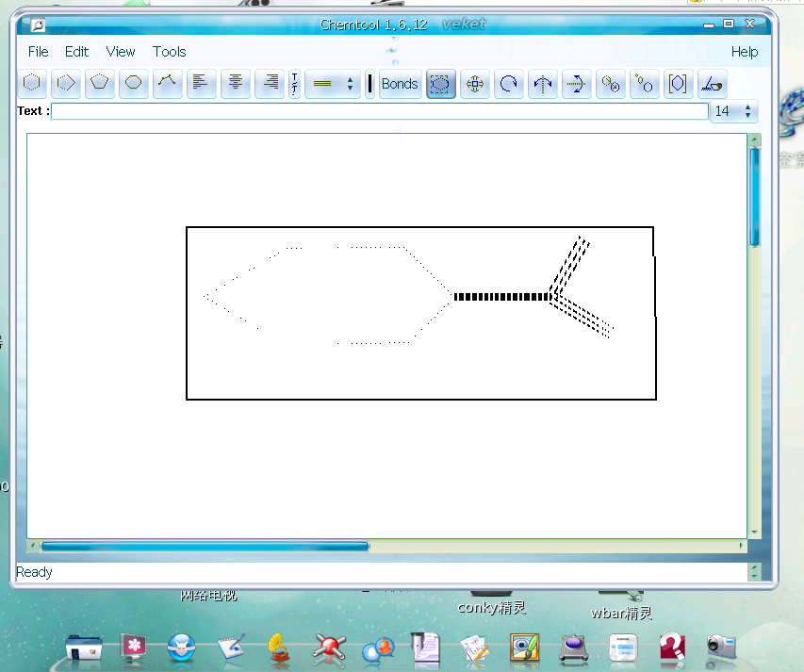804x672 pixels.
Task: Open the Edit menu
Action: click(x=76, y=52)
